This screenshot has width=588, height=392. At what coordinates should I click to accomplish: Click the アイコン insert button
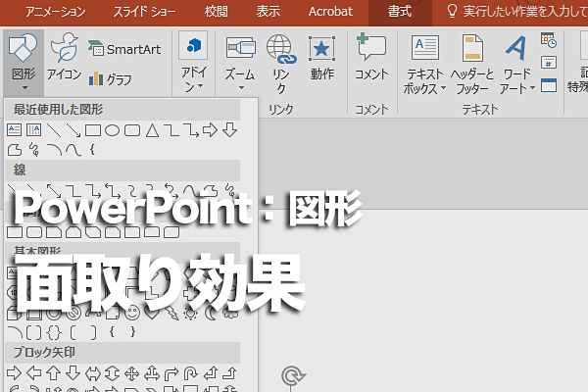pyautogui.click(x=64, y=57)
